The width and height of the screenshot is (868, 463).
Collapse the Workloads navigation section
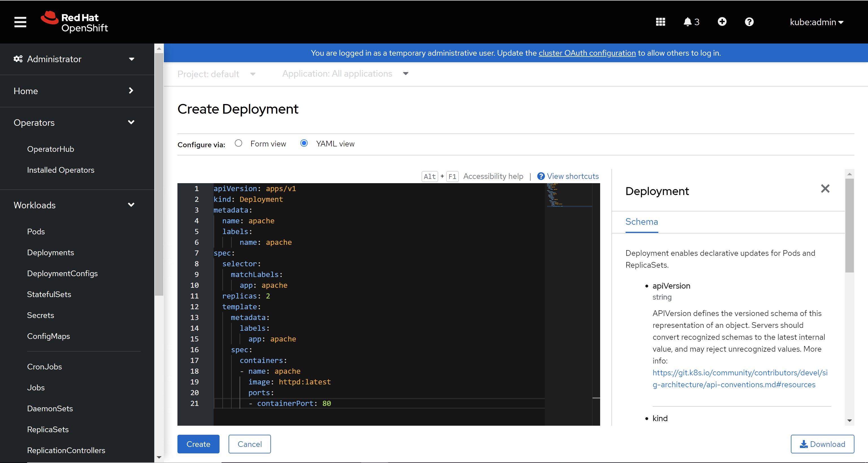[74, 205]
